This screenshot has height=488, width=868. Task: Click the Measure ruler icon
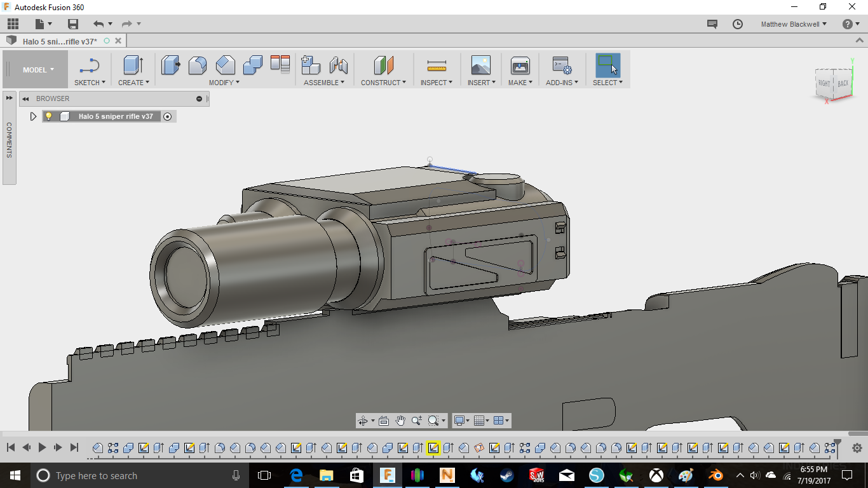tap(437, 65)
